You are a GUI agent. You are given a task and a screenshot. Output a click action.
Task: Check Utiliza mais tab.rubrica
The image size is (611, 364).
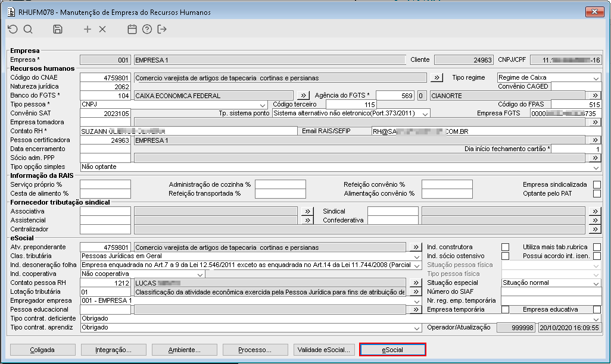[x=597, y=247]
